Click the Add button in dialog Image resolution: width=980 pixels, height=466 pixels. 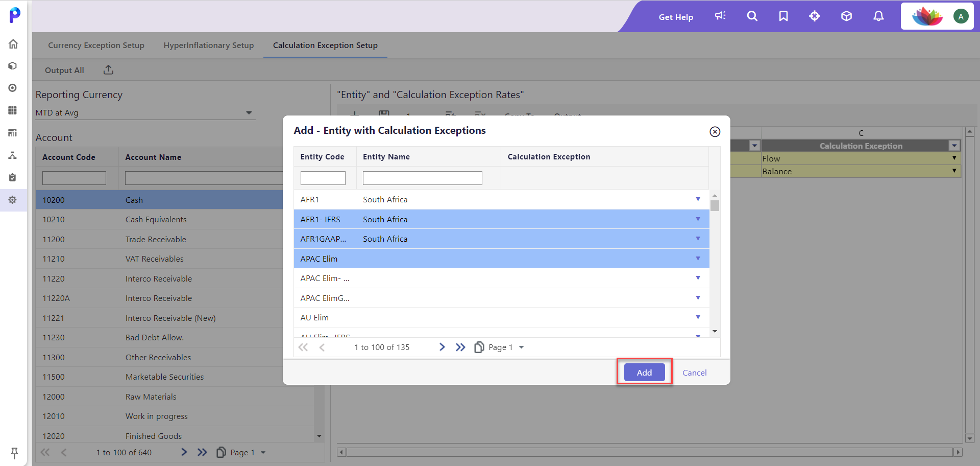click(x=644, y=372)
